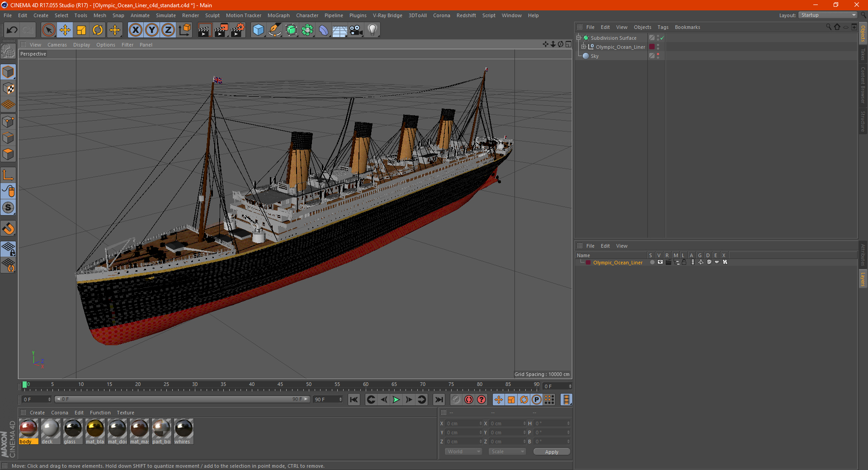Toggle the coordinate system icon
This screenshot has width=868, height=470.
pos(184,30)
